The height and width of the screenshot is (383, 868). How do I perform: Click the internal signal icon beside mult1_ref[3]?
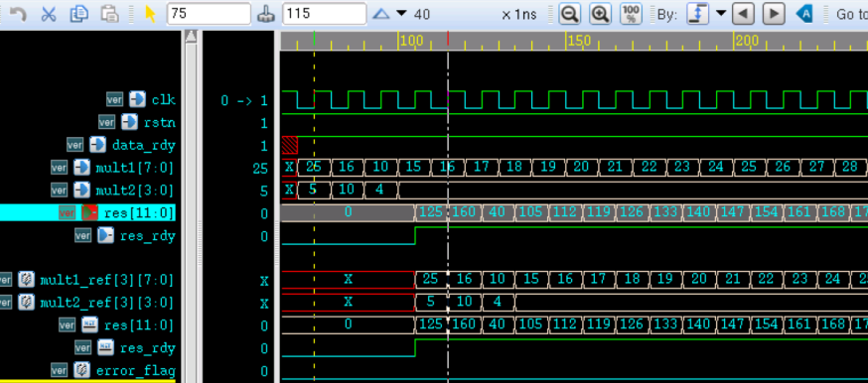[x=26, y=280]
